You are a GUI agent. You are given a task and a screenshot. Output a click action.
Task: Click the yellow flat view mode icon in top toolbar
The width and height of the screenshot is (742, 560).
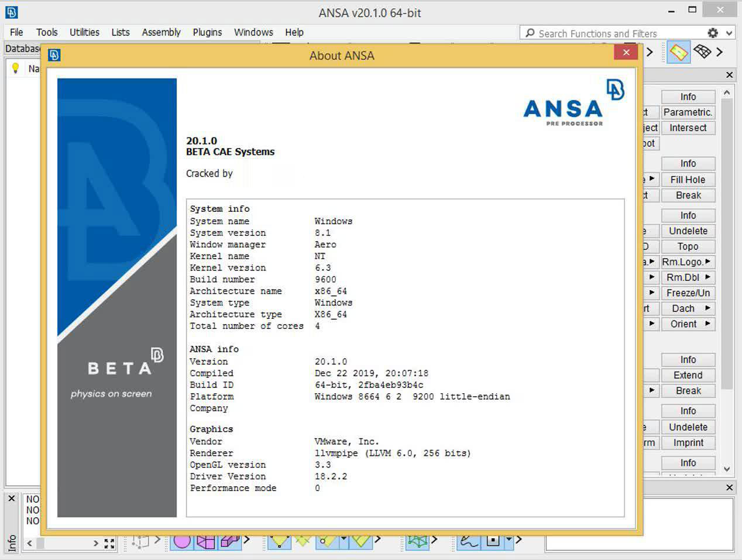[678, 52]
